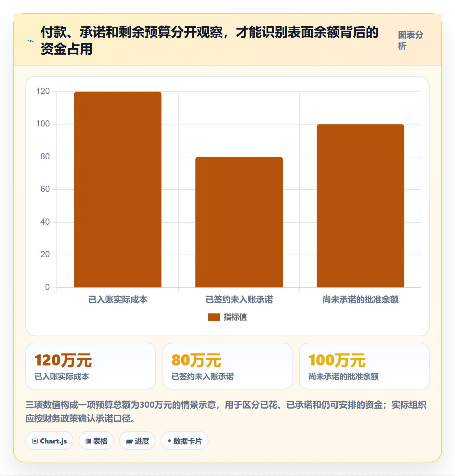Click the 图表分析 label in header

[x=410, y=40]
